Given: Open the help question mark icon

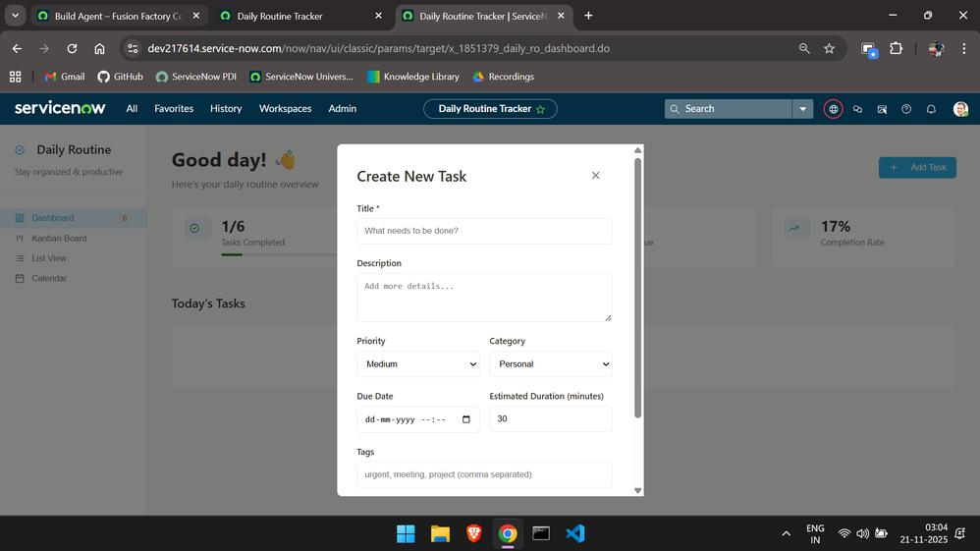Looking at the screenshot, I should (x=906, y=109).
